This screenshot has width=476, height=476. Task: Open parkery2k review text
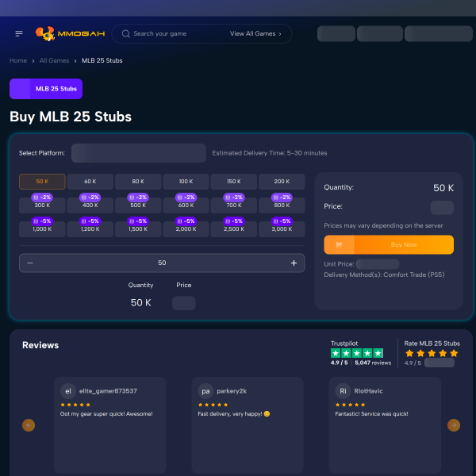[x=234, y=414]
